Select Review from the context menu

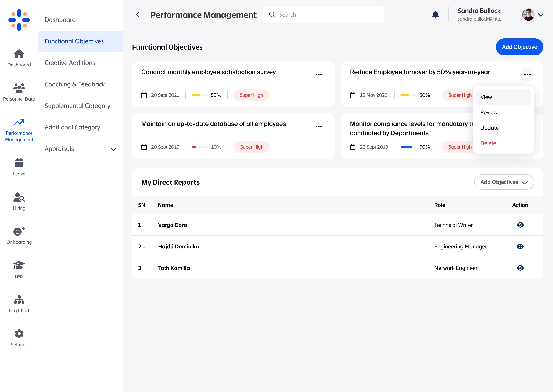coord(489,112)
